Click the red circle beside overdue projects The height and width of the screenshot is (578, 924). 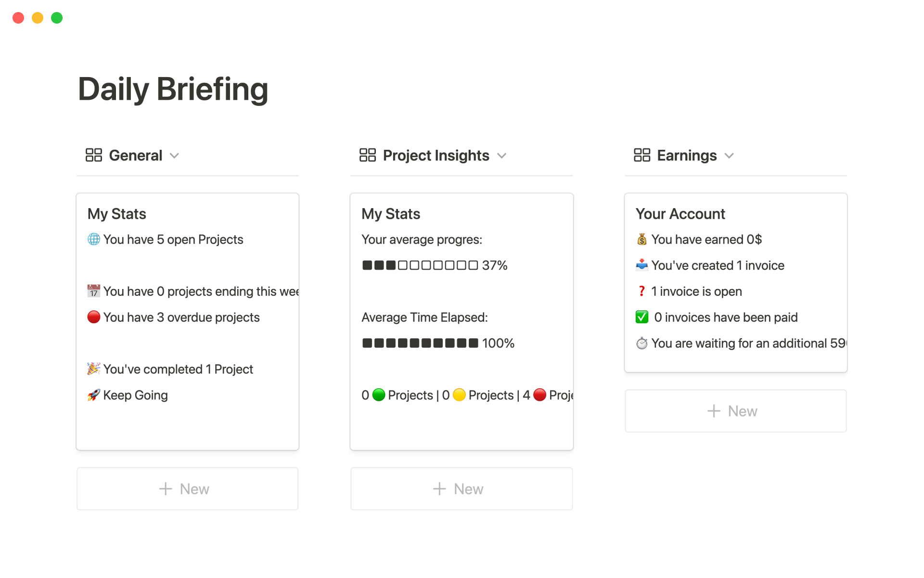click(93, 317)
